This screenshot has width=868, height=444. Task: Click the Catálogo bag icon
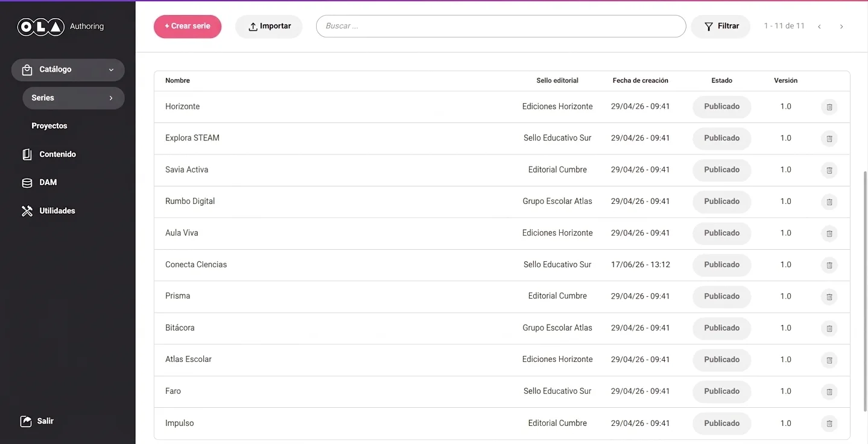tap(27, 70)
